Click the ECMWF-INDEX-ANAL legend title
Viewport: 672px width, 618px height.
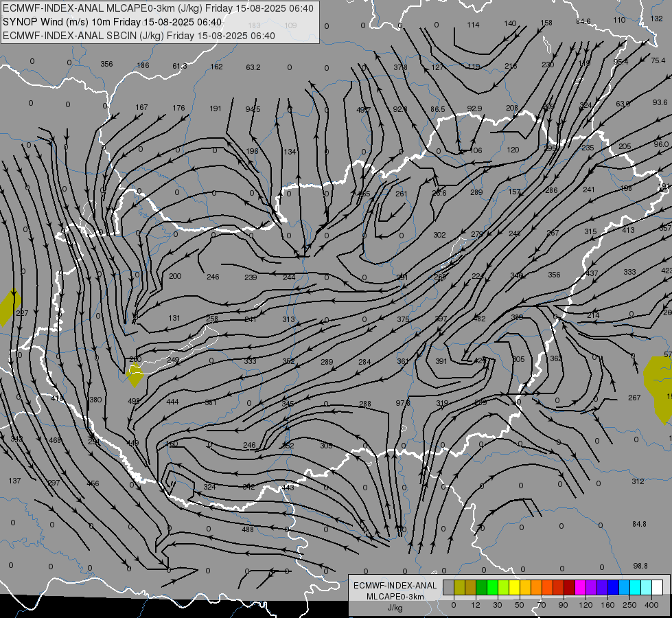click(x=395, y=586)
